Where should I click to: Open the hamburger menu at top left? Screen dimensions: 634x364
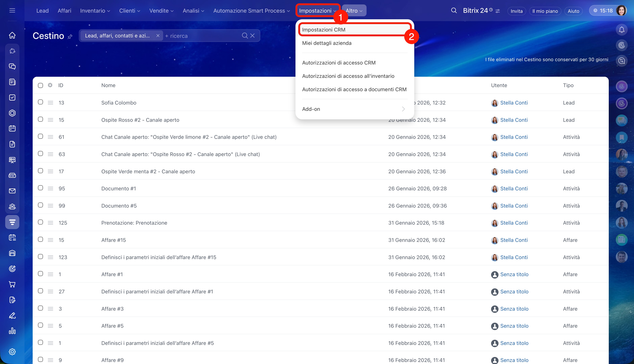tap(12, 11)
